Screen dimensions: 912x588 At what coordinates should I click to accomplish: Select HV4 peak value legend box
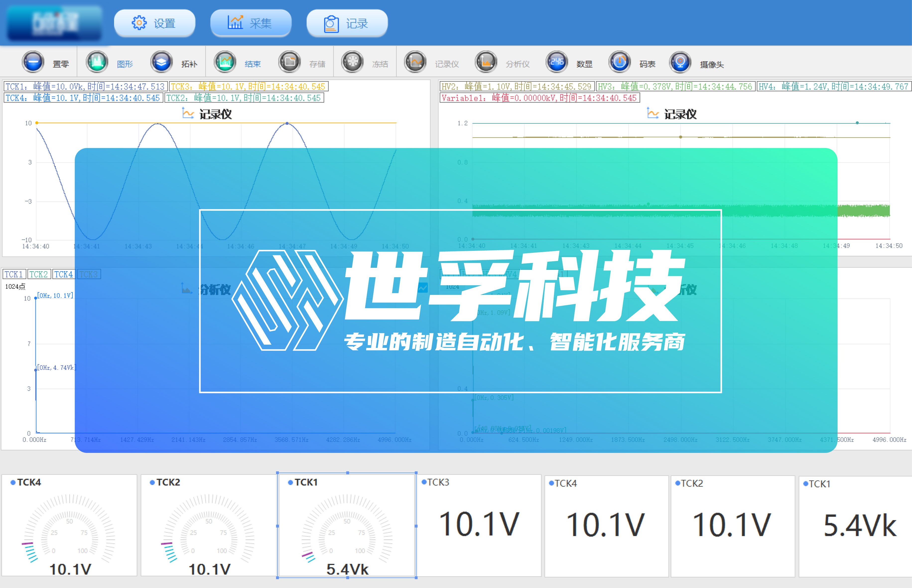834,87
